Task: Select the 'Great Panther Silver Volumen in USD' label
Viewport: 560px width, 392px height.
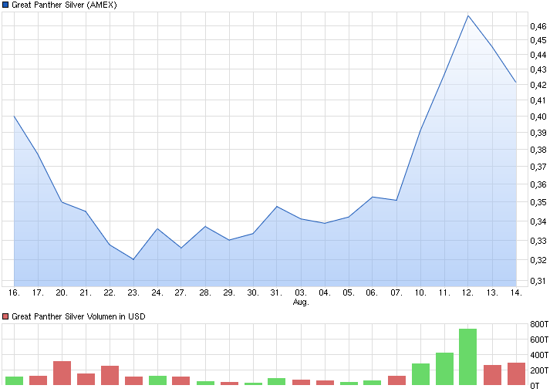Action: pyautogui.click(x=79, y=316)
